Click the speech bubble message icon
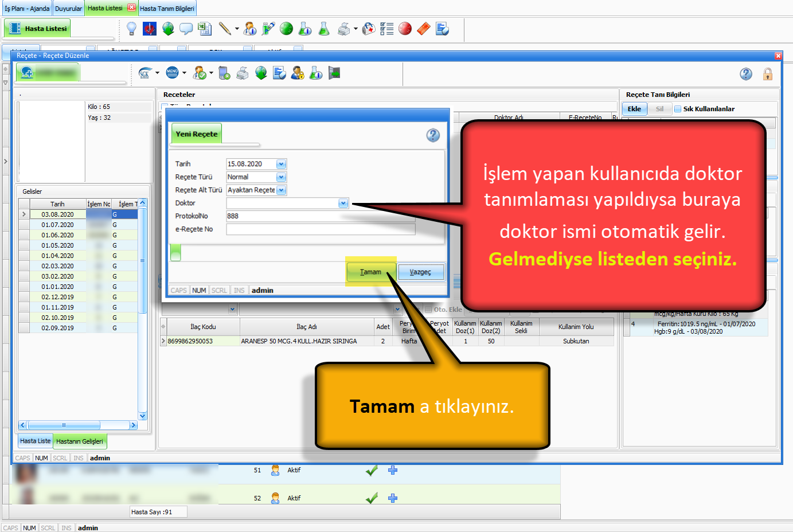This screenshot has height=532, width=793. point(186,28)
